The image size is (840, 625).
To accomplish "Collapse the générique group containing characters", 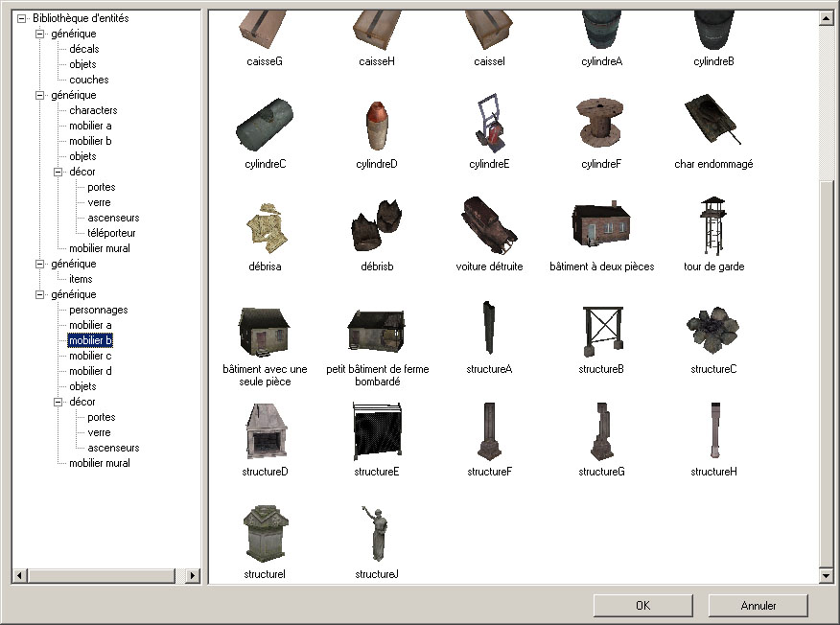I will (39, 95).
